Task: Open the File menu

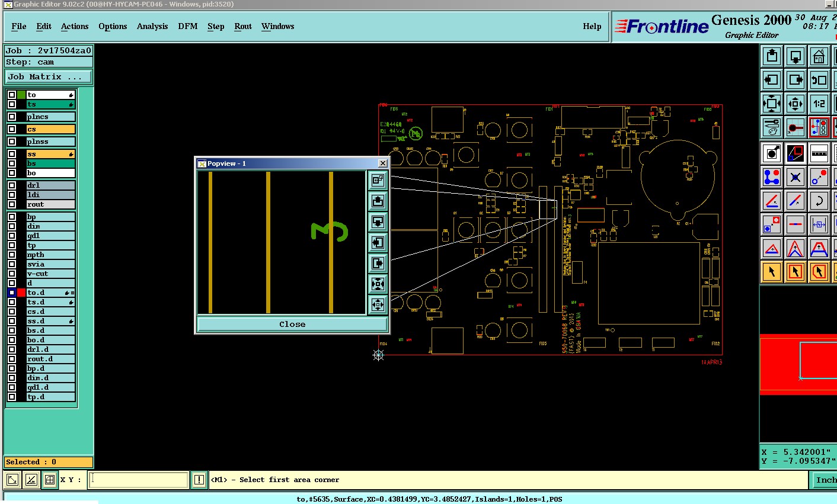Action: [19, 26]
